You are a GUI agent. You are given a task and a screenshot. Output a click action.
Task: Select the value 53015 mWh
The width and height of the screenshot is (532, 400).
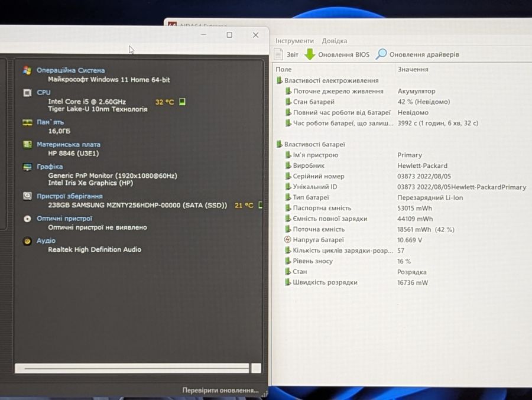coord(414,208)
